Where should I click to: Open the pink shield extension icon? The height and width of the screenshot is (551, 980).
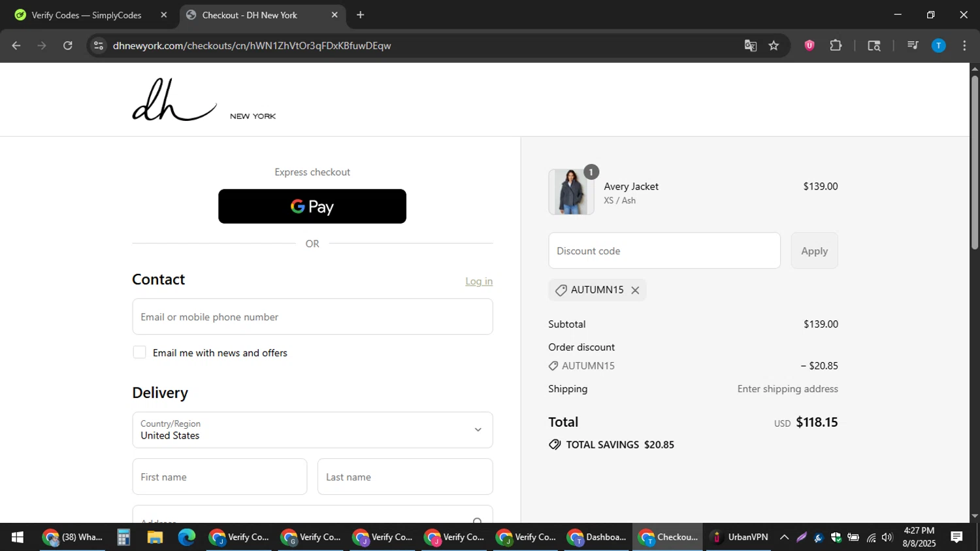click(809, 46)
